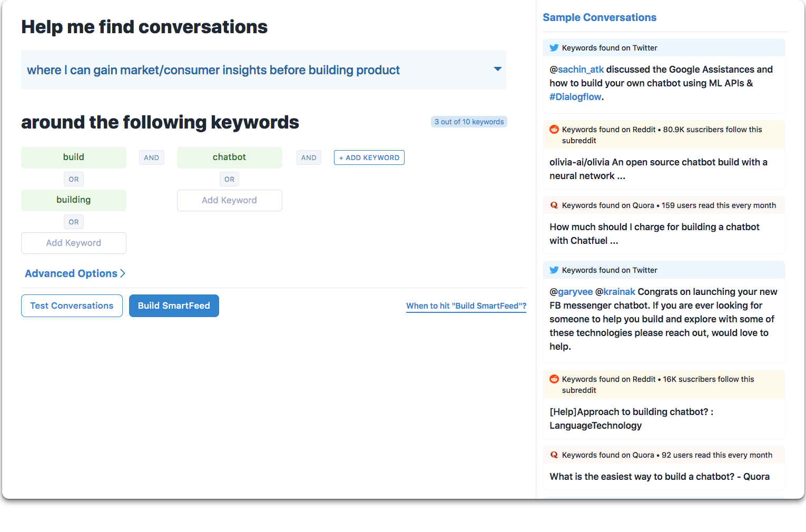Click the Add Keyword field under chatbot
The image size is (806, 532).
coord(230,200)
